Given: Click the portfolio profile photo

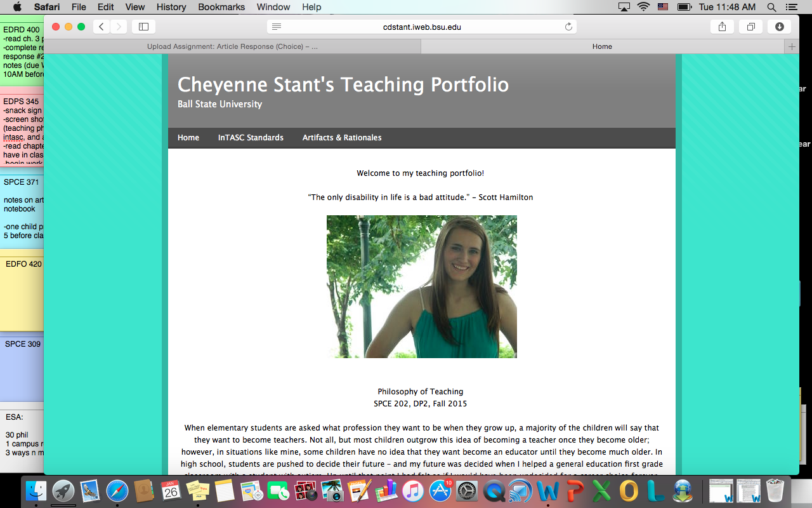Looking at the screenshot, I should pos(422,286).
